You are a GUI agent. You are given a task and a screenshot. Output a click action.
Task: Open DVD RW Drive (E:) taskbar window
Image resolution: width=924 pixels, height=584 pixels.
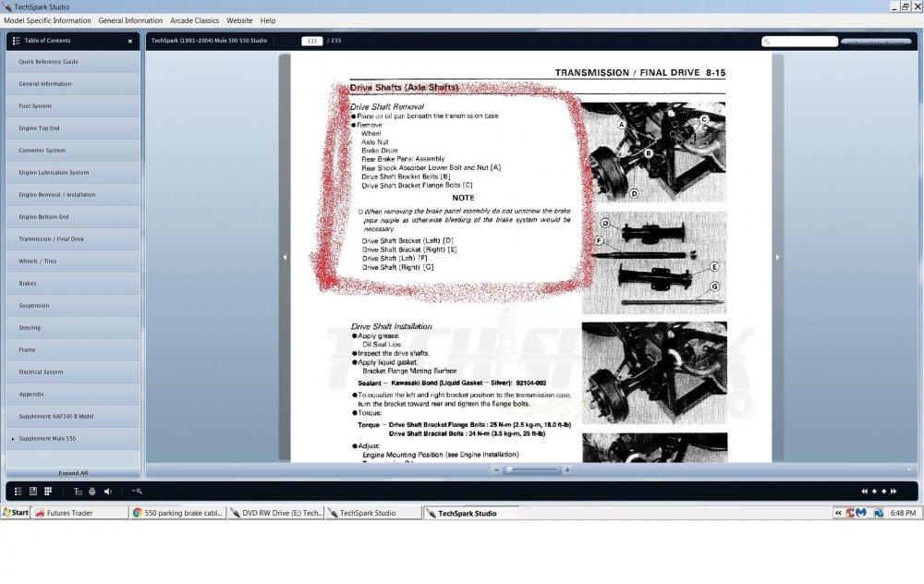tap(275, 513)
